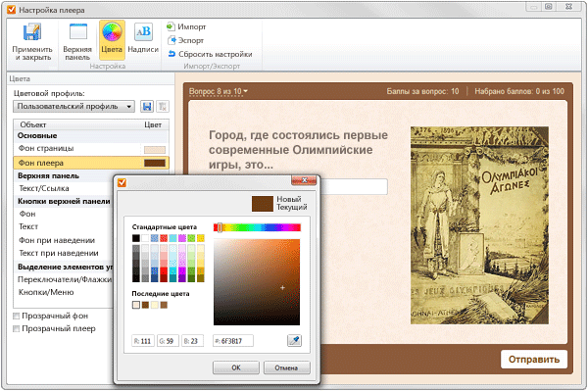Click the Apply and close save icon
This screenshot has height=391, width=588.
coord(32,32)
